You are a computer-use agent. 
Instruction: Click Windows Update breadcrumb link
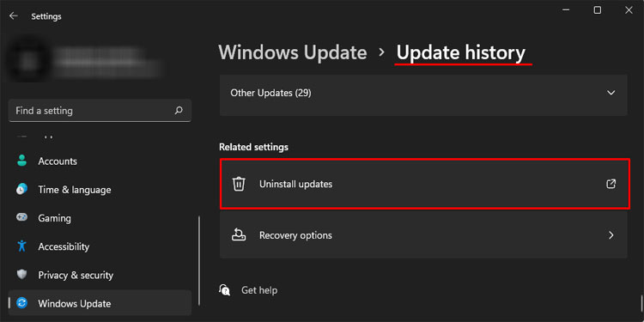tap(293, 52)
